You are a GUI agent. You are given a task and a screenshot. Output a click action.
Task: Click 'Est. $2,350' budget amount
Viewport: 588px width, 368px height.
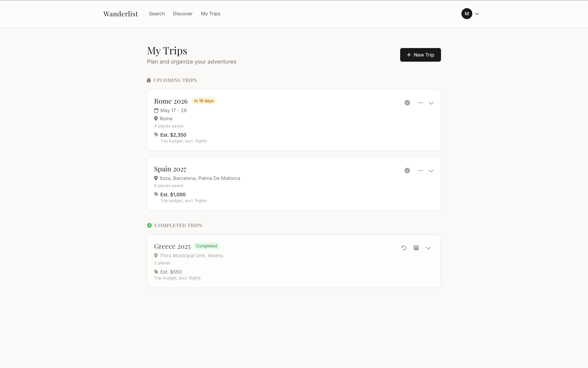point(173,135)
